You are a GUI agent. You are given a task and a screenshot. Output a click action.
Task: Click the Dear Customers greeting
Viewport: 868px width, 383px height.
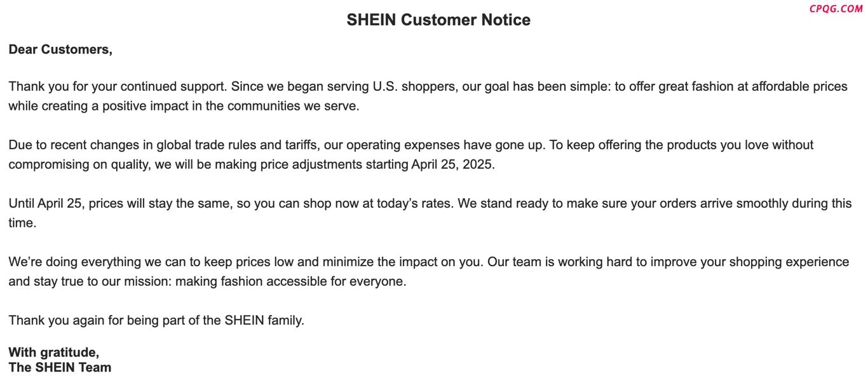tap(60, 50)
